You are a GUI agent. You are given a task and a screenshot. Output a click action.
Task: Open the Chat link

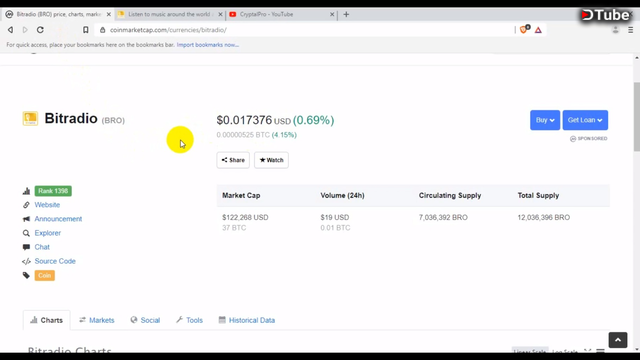click(x=42, y=247)
